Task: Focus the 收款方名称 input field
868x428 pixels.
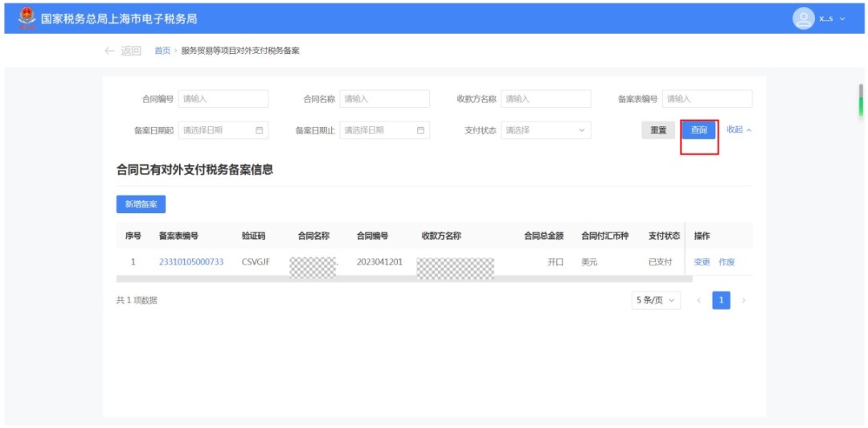Action: pos(546,99)
